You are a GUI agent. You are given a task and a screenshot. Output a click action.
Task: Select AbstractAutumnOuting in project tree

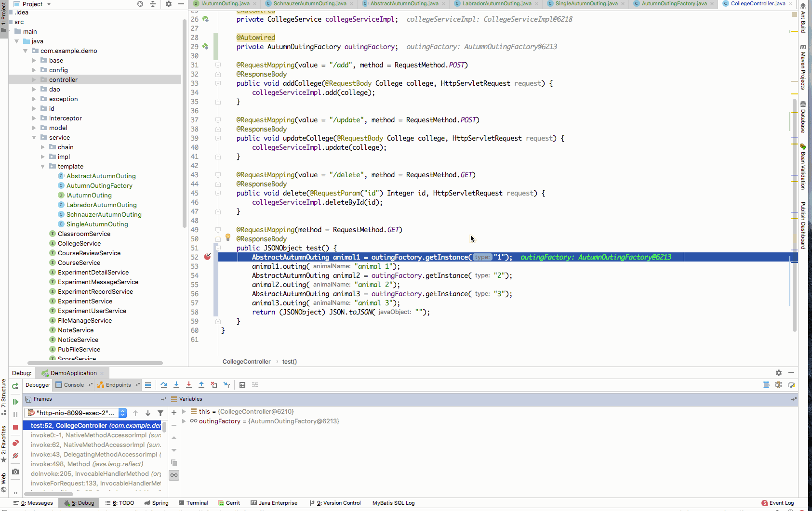[101, 176]
